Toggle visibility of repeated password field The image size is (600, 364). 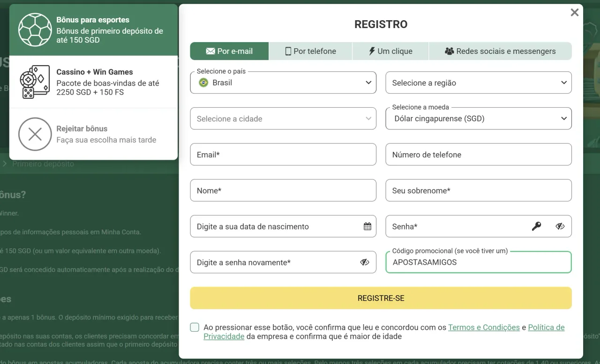point(365,262)
